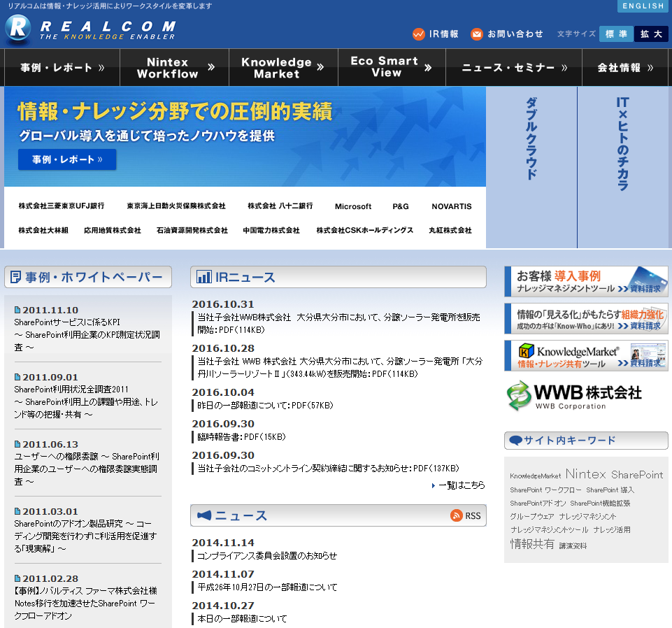Viewport: 672px width, 628px height.
Task: Click the 一覧はこちら link
Action: 462,485
